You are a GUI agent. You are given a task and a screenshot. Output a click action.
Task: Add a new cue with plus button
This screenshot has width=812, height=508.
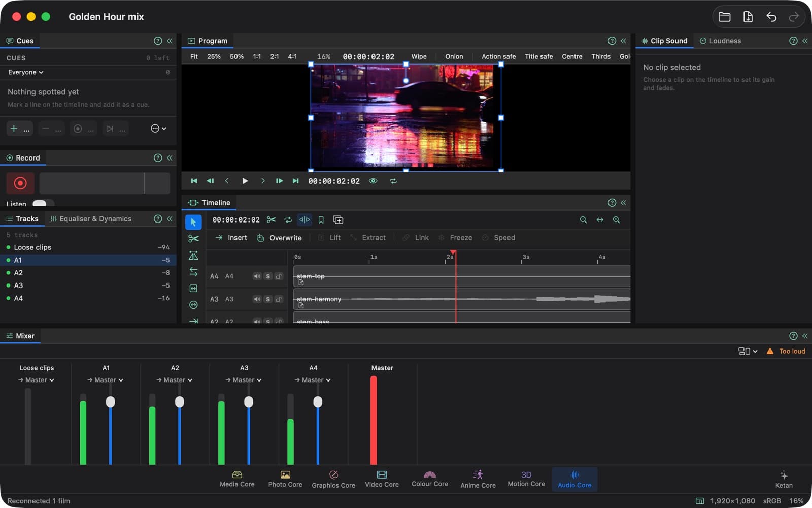point(20,129)
